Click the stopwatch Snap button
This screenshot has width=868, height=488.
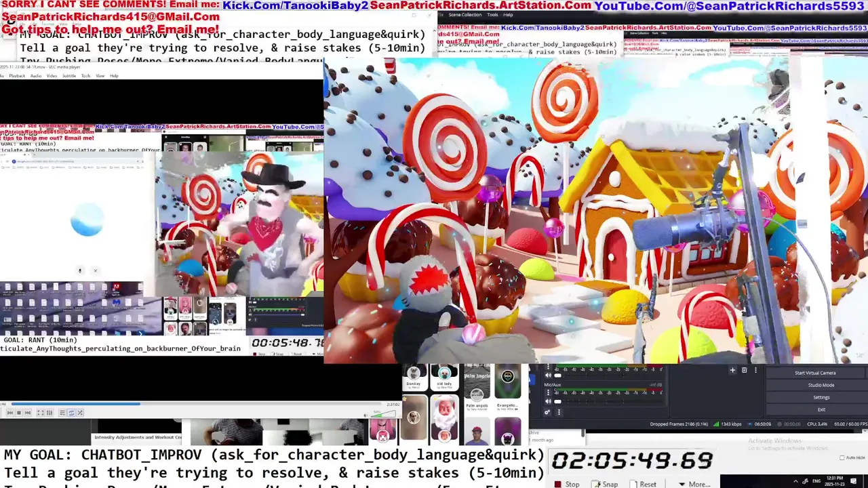[x=605, y=484]
